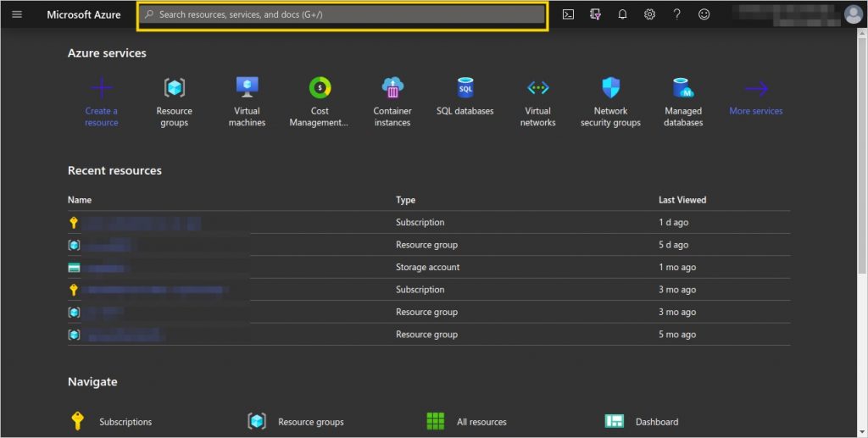Image resolution: width=868 pixels, height=438 pixels.
Task: Click the Dashboard tile icon
Action: point(615,421)
